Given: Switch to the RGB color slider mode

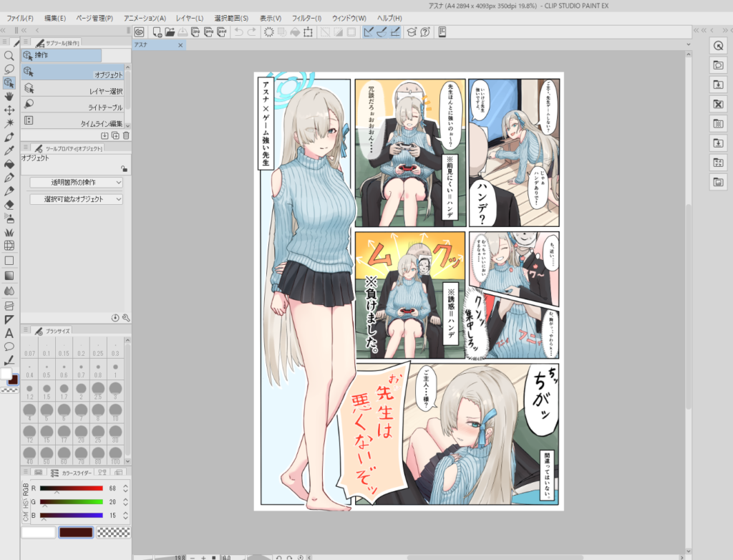Looking at the screenshot, I should (25, 490).
